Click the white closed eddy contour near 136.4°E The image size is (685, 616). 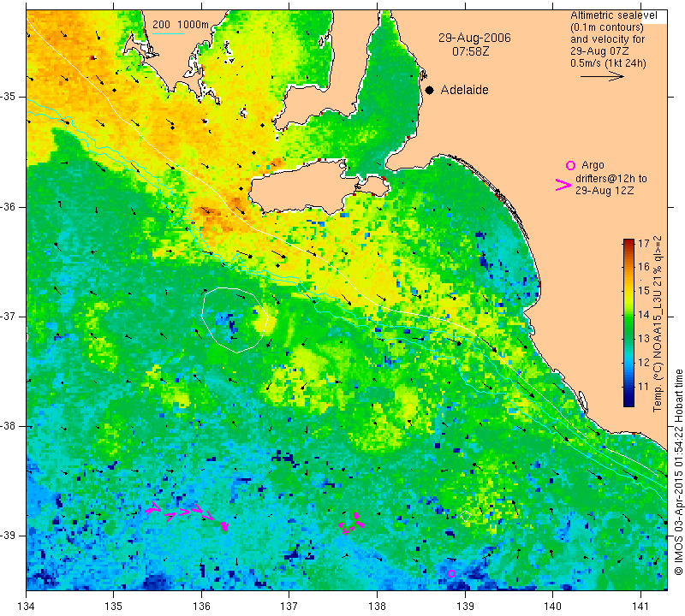click(x=235, y=320)
